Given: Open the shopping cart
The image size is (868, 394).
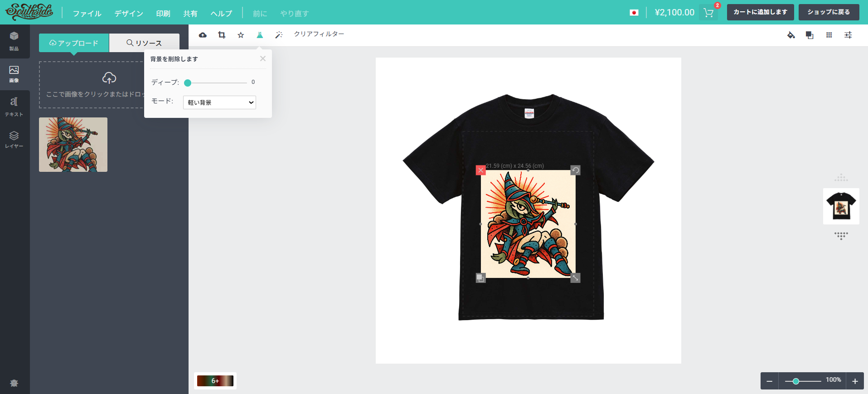Looking at the screenshot, I should 708,13.
